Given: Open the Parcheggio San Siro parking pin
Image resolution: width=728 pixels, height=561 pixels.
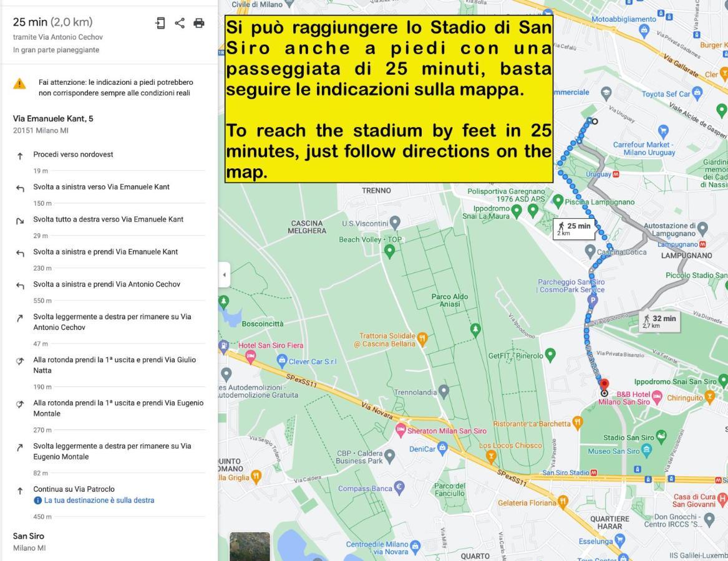Looking at the screenshot, I should tap(592, 300).
